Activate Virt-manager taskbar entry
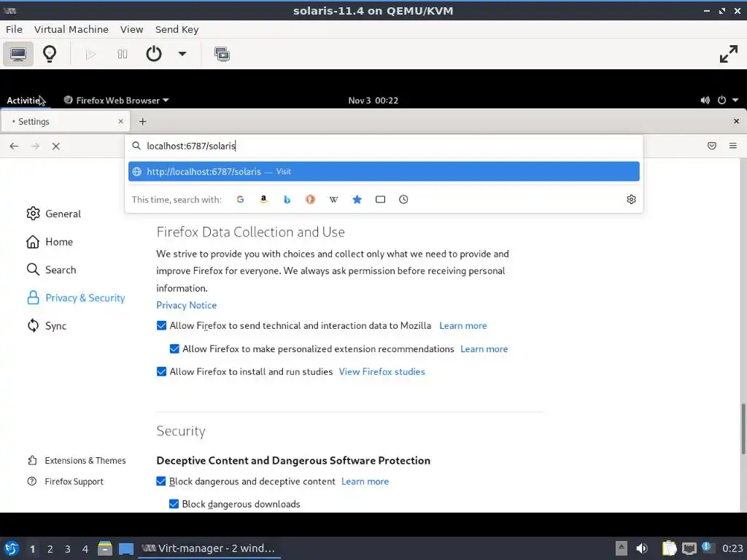The width and height of the screenshot is (747, 560). 209,548
